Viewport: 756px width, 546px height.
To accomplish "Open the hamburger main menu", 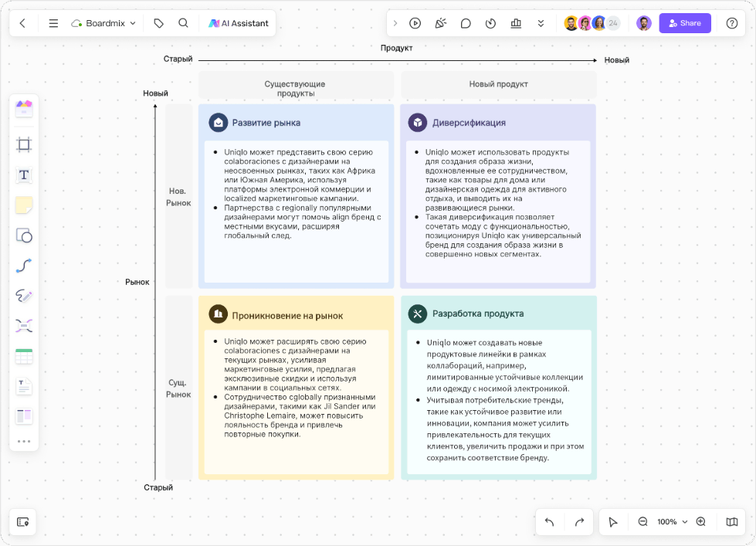I will pos(53,23).
